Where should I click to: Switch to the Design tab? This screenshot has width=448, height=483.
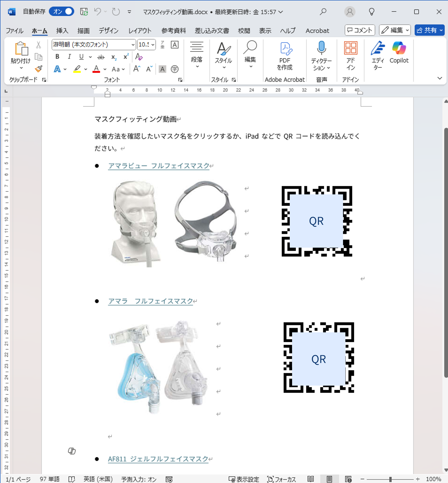click(109, 31)
